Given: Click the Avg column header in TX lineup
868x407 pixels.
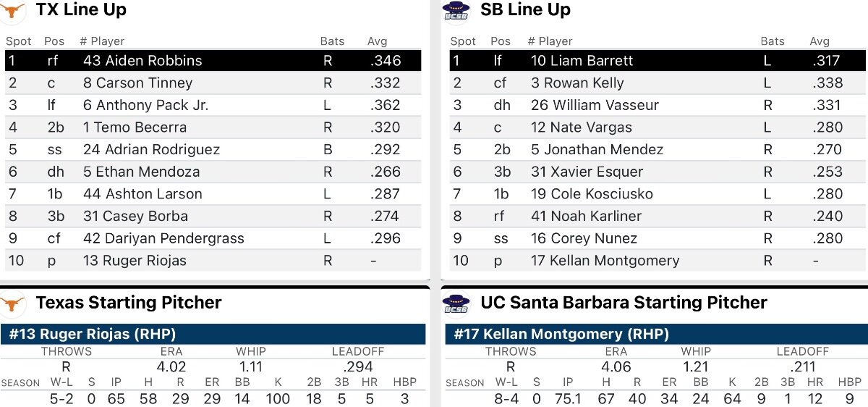Looking at the screenshot, I should click(378, 41).
